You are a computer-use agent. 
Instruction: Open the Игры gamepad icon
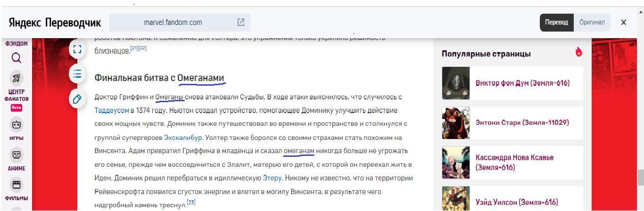pos(16,125)
